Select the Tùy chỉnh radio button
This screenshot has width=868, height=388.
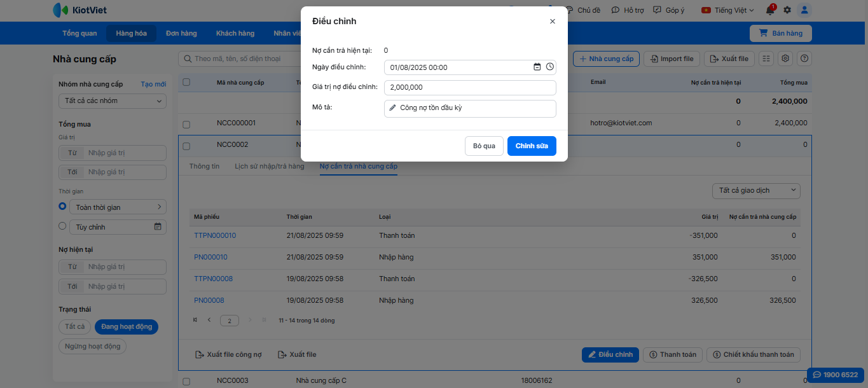62,226
